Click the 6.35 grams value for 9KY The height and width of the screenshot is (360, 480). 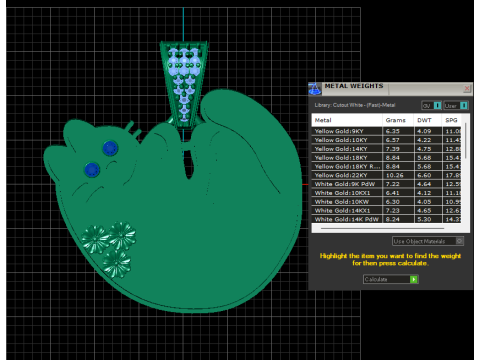click(392, 131)
